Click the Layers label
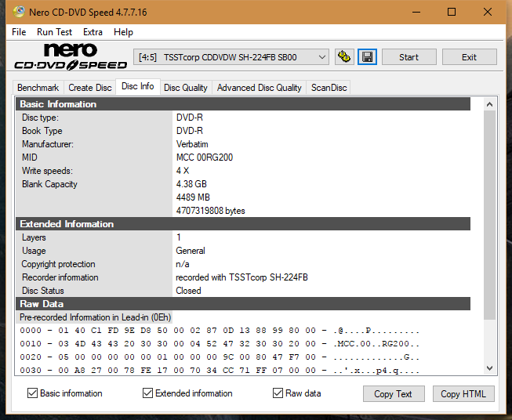Screen dimensions: 512x420 [34, 237]
